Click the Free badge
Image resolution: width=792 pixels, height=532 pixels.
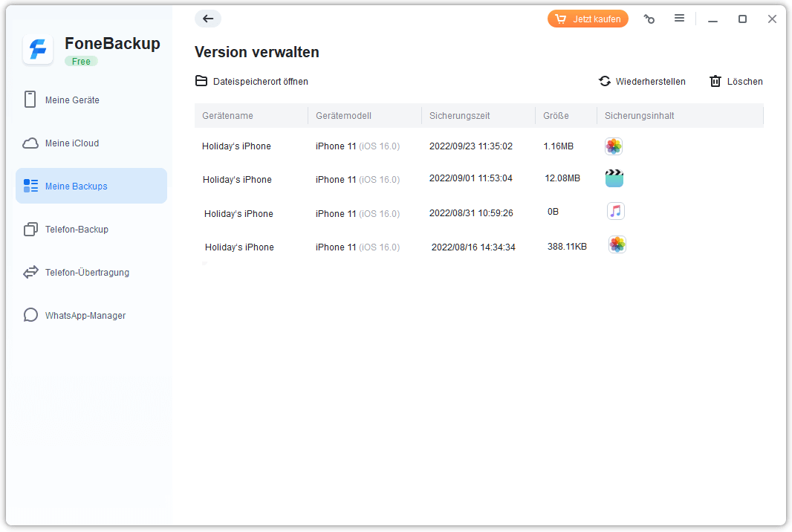(81, 61)
